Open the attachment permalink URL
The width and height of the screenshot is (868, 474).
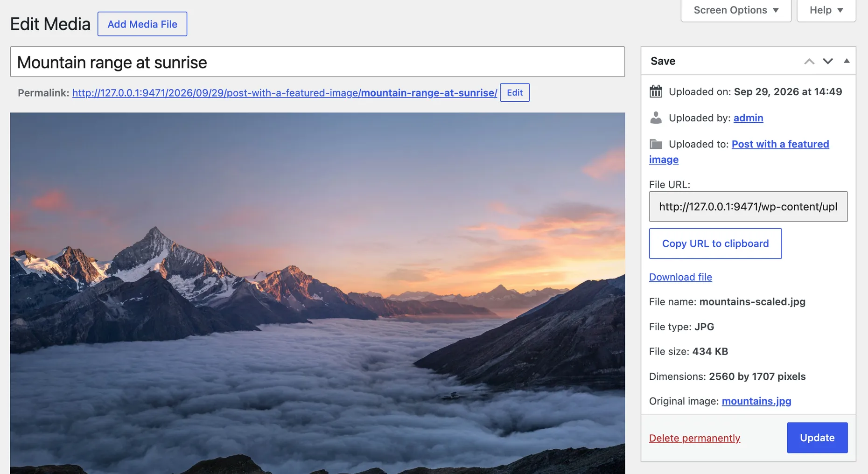pyautogui.click(x=285, y=93)
